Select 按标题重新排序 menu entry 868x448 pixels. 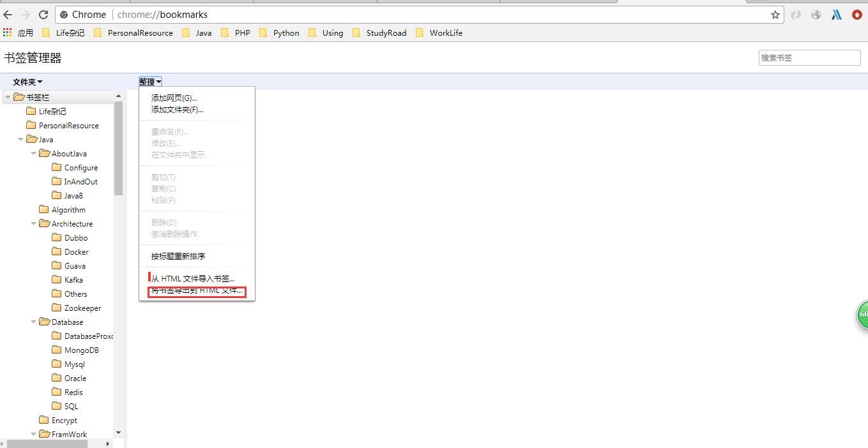coord(197,256)
